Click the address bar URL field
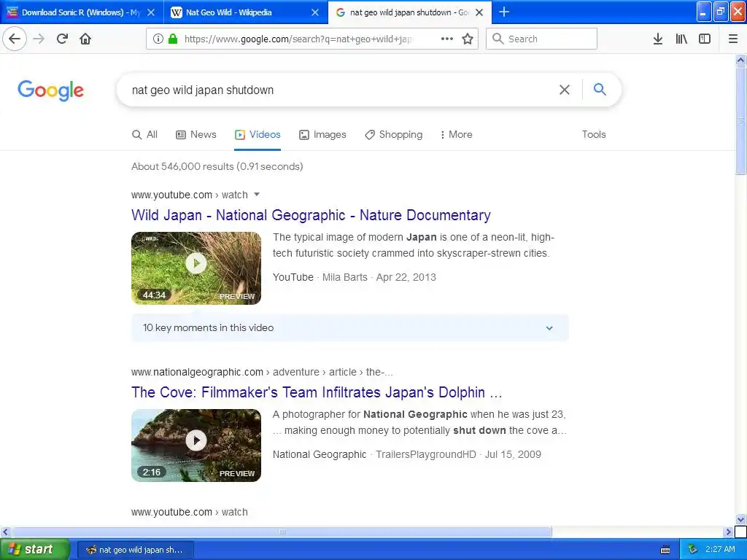 pyautogui.click(x=298, y=39)
